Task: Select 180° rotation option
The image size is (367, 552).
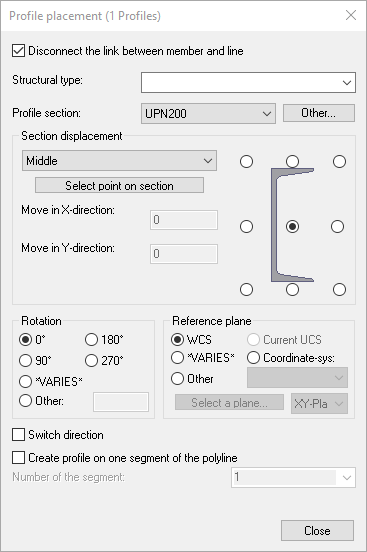Action: tap(91, 339)
